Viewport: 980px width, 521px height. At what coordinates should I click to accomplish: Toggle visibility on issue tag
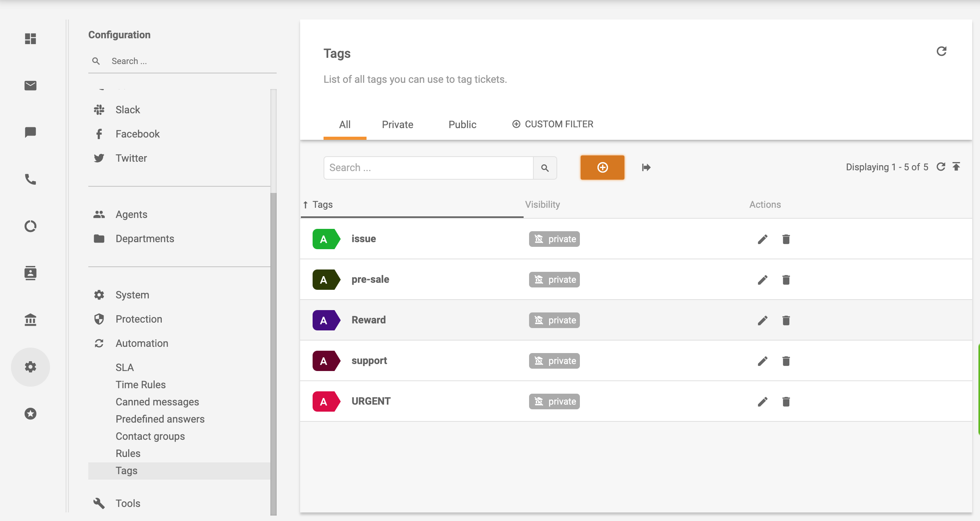tap(554, 239)
